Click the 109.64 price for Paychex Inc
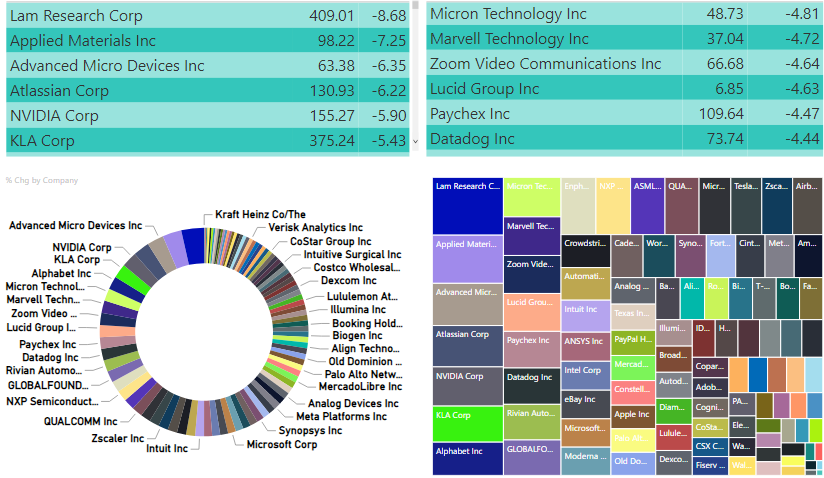This screenshot has width=824, height=478. click(x=721, y=113)
